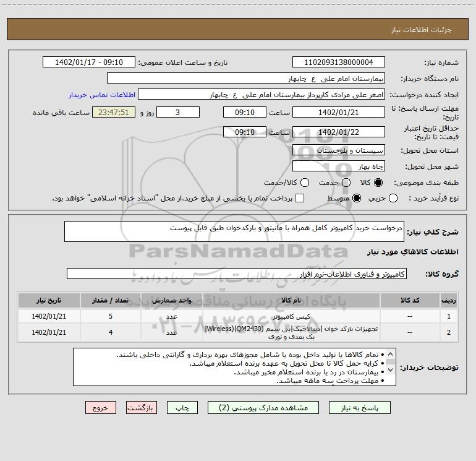
Task: Toggle the اسناد خزانه اسلامی payment checkbox
Action: [300, 198]
